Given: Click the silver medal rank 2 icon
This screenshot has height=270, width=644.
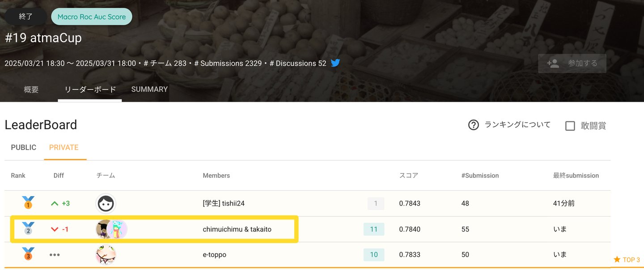Looking at the screenshot, I should [28, 229].
